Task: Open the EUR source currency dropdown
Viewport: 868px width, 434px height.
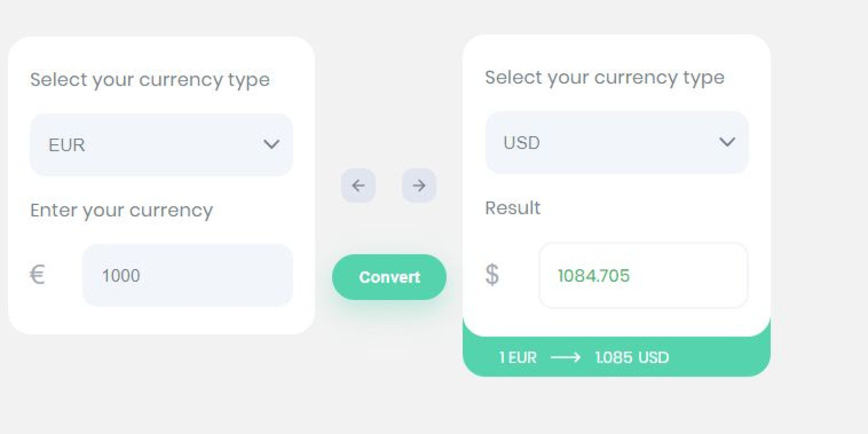Action: [161, 145]
